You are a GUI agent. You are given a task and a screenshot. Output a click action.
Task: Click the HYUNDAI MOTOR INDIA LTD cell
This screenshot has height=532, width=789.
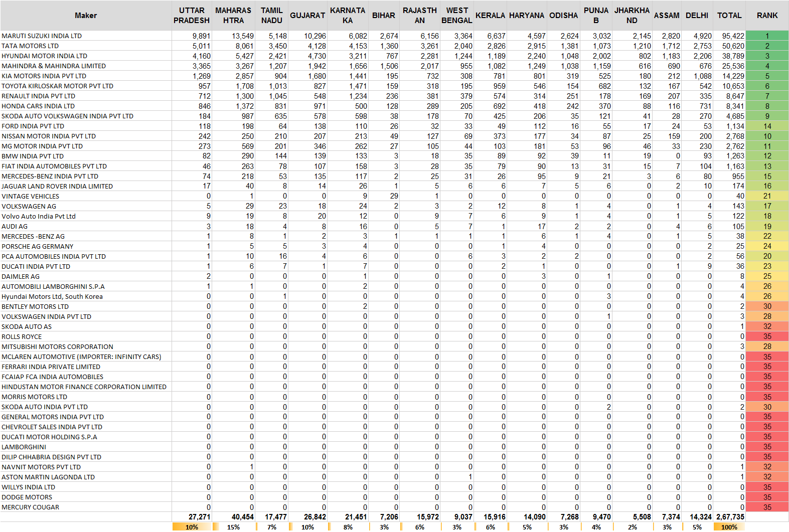click(x=86, y=56)
